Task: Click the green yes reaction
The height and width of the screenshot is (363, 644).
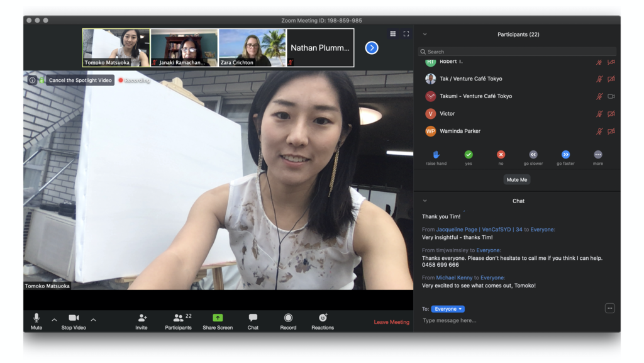Action: (x=469, y=155)
